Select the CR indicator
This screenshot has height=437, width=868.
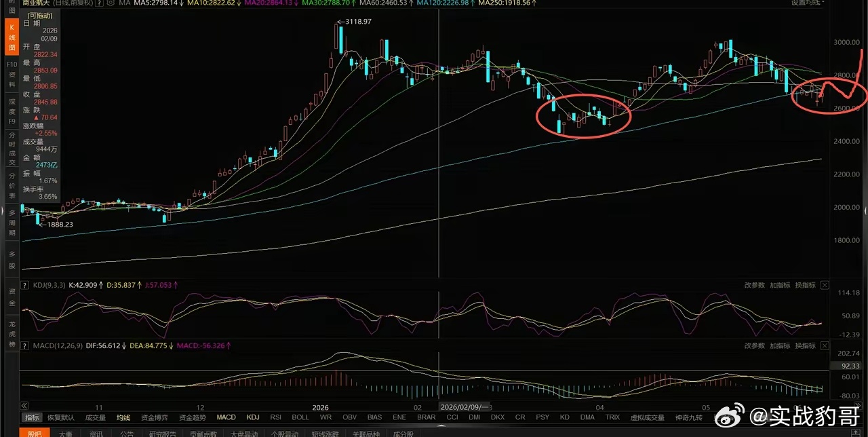[520, 417]
